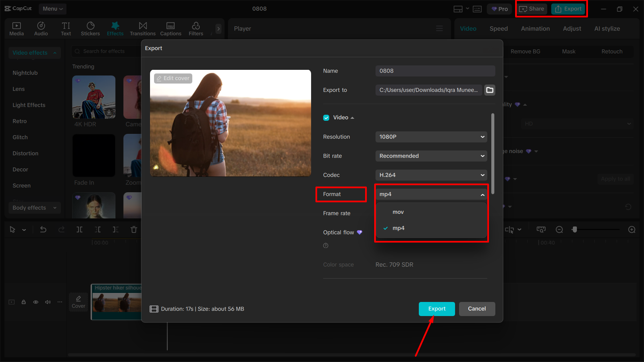644x362 pixels.
Task: Select the 4K HDR effect thumbnail
Action: pos(94,97)
